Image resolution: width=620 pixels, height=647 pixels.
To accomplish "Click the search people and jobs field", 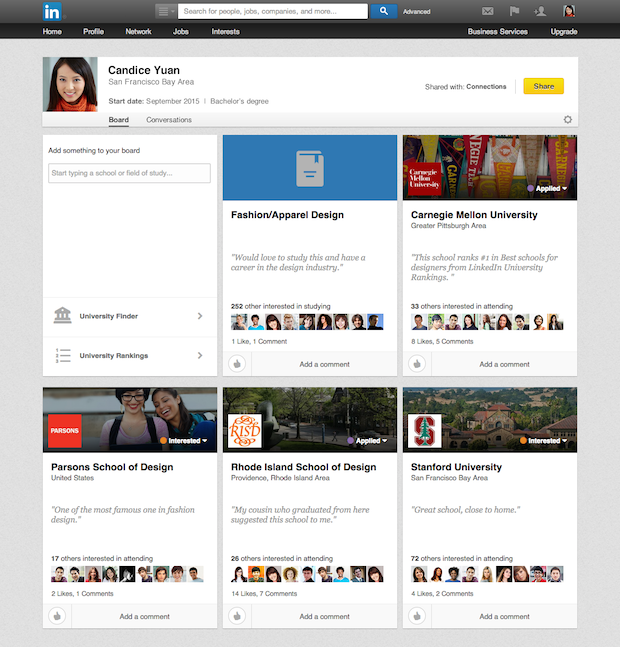I will [x=273, y=11].
